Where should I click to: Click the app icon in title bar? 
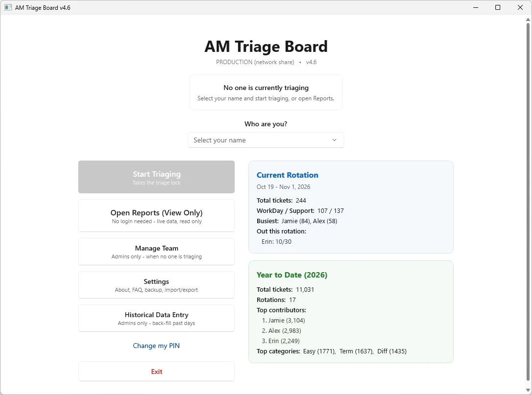click(x=8, y=7)
